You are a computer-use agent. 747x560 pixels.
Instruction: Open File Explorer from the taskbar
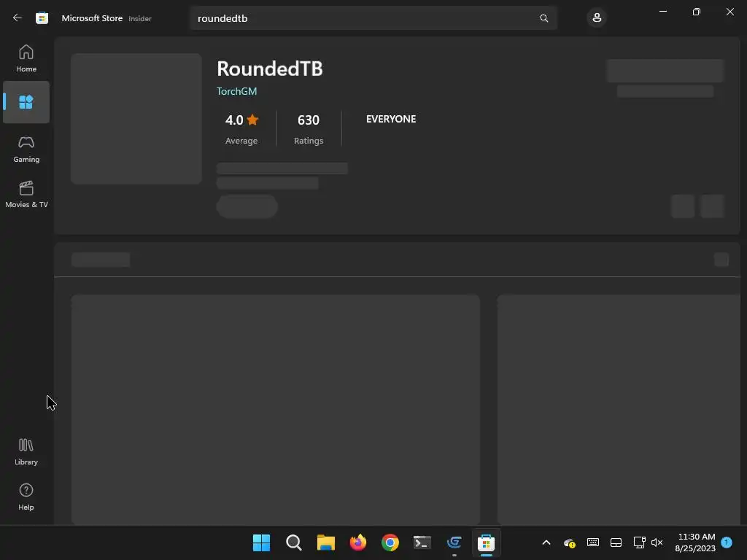point(326,542)
